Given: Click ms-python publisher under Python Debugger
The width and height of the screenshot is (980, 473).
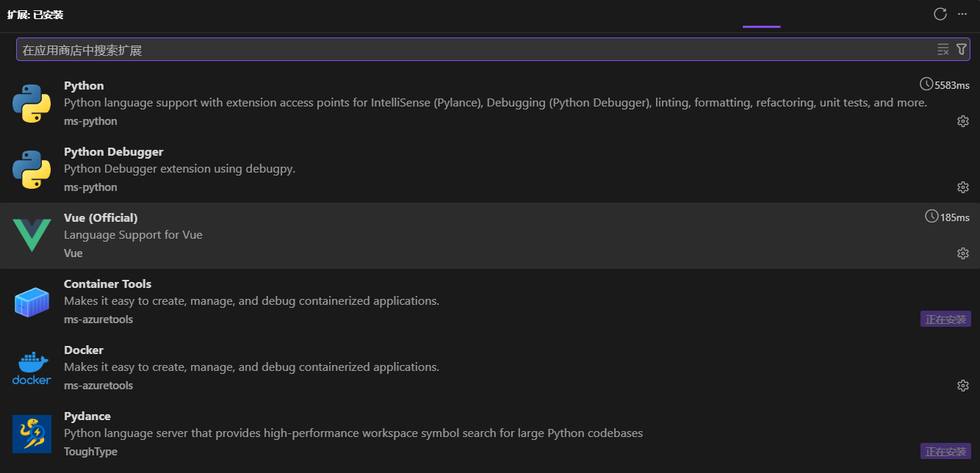Looking at the screenshot, I should [90, 187].
